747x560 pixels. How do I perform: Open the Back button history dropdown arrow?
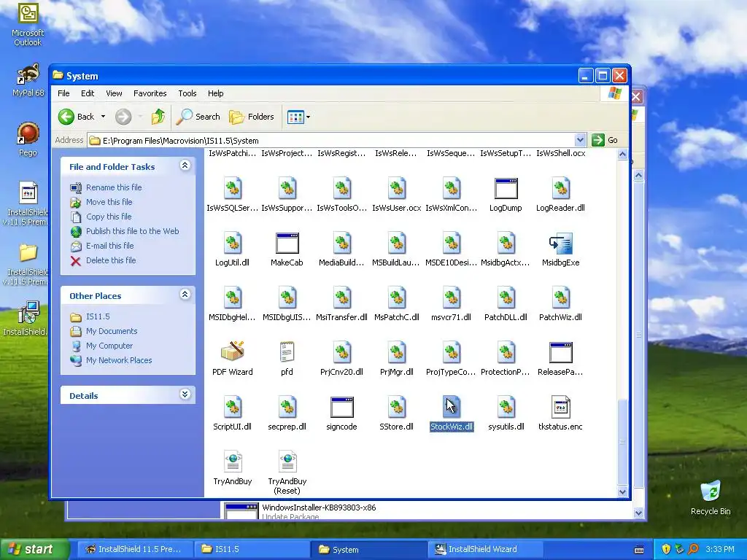(x=103, y=117)
